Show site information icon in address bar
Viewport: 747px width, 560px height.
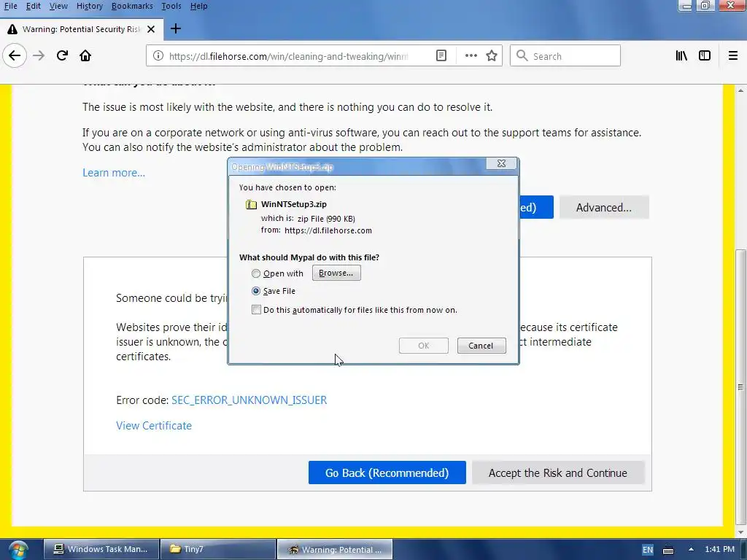[x=158, y=55]
